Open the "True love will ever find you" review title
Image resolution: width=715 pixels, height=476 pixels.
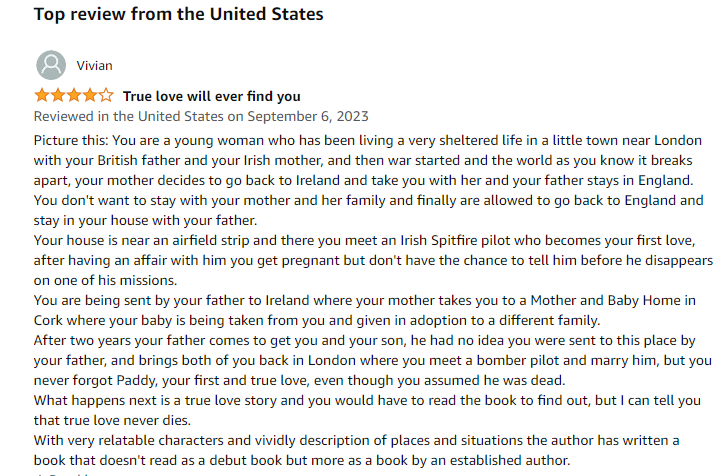click(211, 97)
